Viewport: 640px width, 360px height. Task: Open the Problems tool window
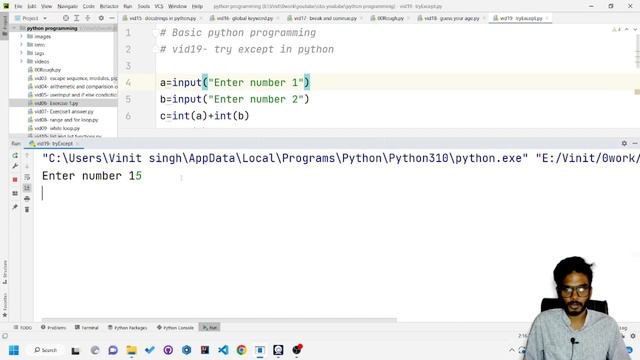pos(53,327)
